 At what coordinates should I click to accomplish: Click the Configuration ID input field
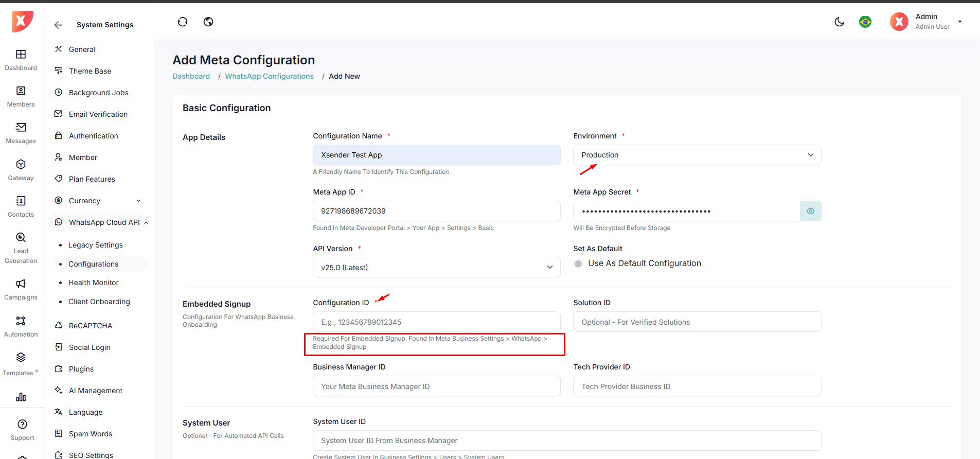[x=436, y=322]
